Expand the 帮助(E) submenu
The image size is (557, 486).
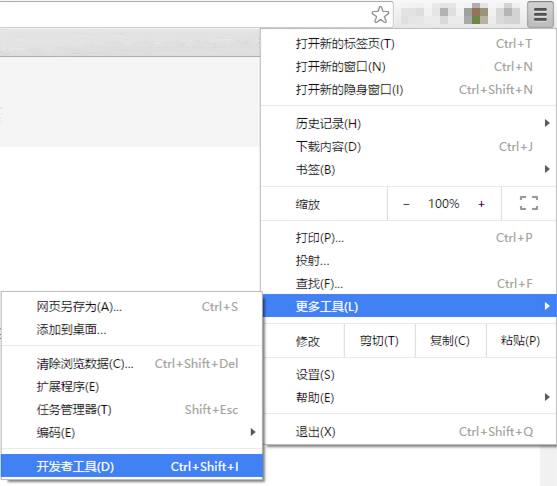pos(409,398)
